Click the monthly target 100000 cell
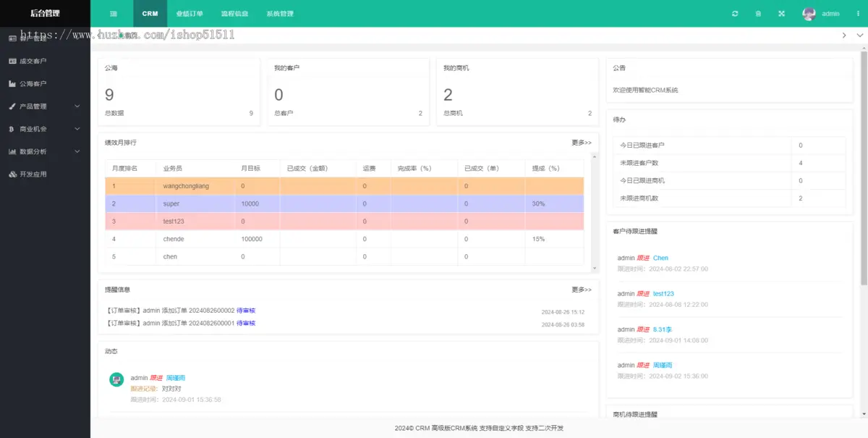 pos(257,239)
